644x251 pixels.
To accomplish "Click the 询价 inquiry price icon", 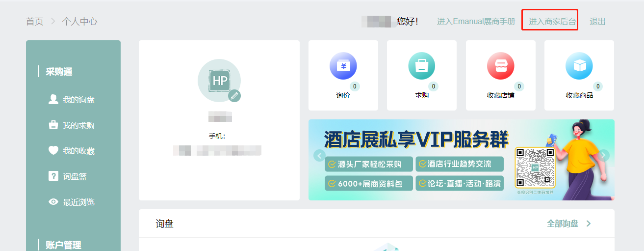I will 343,66.
